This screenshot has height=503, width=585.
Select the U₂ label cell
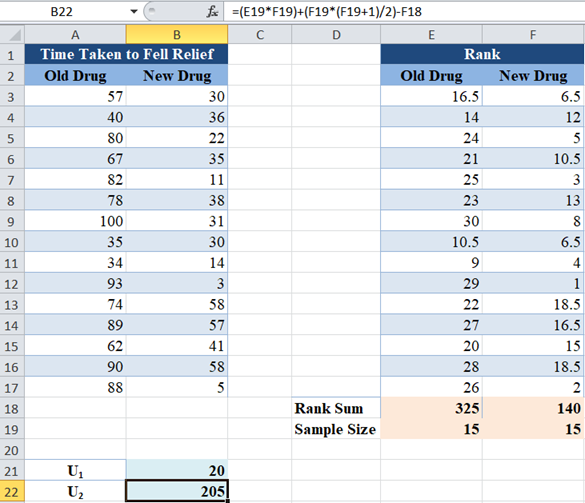pos(75,492)
